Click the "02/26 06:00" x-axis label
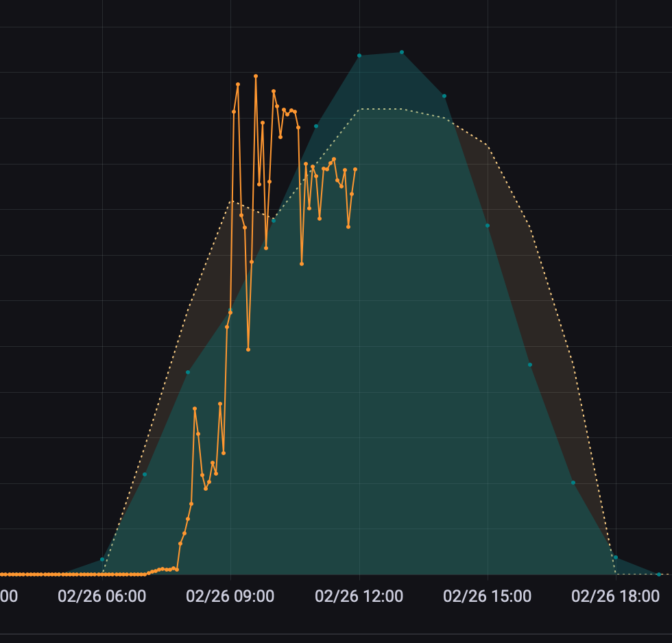Screen dimensions: 672x643 (x=101, y=596)
